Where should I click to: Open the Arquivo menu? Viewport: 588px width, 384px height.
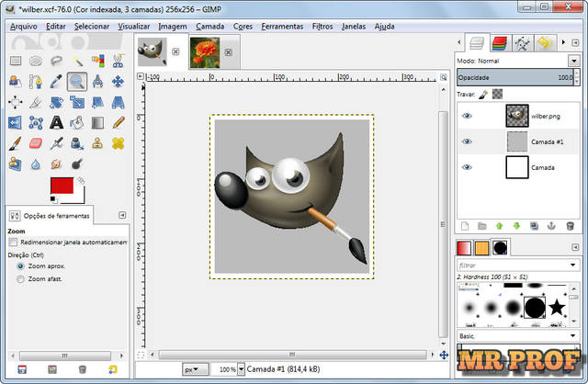click(x=24, y=27)
